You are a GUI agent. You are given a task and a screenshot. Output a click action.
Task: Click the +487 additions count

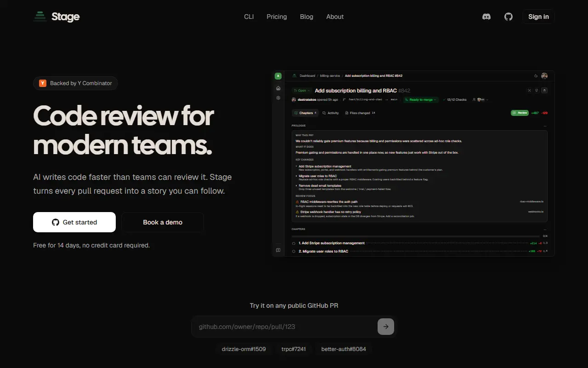(x=535, y=113)
